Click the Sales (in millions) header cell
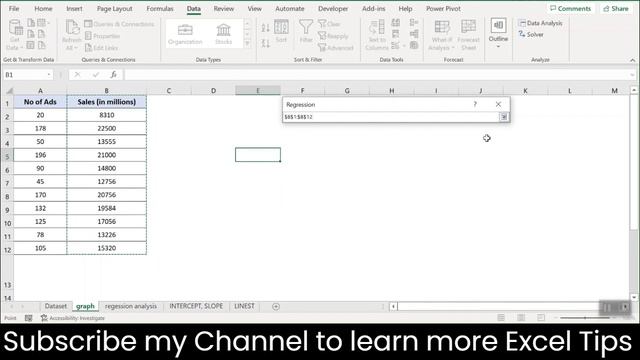 point(107,102)
